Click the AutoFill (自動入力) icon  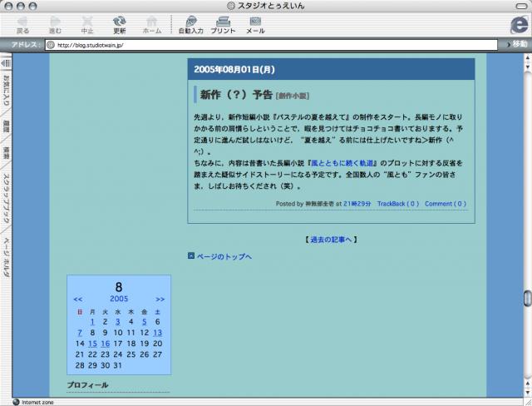[x=192, y=22]
